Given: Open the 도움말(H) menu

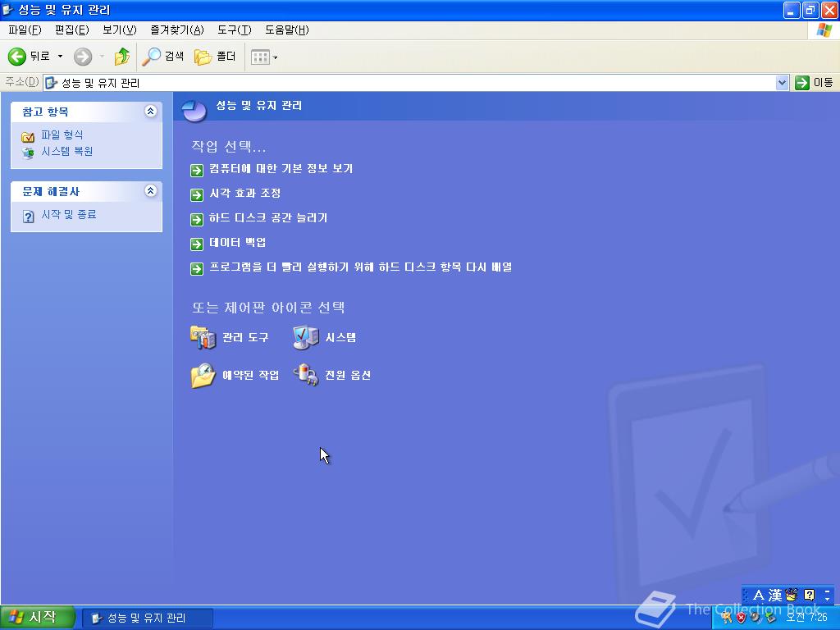Looking at the screenshot, I should click(286, 30).
